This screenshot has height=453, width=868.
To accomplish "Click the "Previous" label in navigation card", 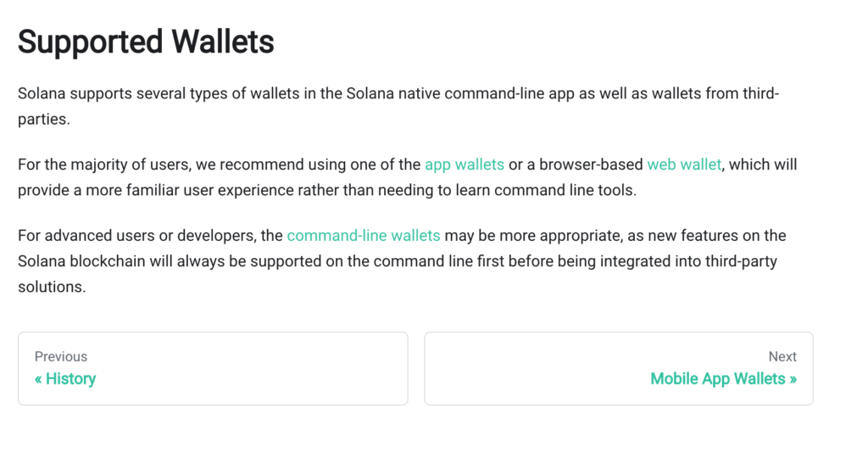I will tap(61, 356).
